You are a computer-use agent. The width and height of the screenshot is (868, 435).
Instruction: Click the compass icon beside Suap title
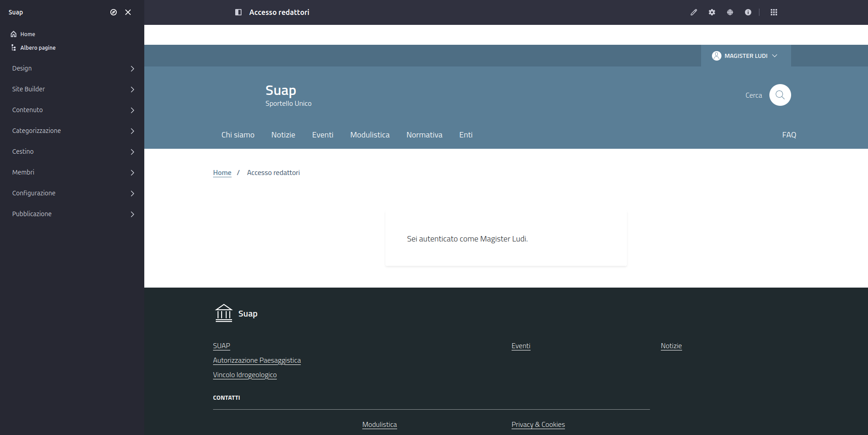(x=114, y=12)
